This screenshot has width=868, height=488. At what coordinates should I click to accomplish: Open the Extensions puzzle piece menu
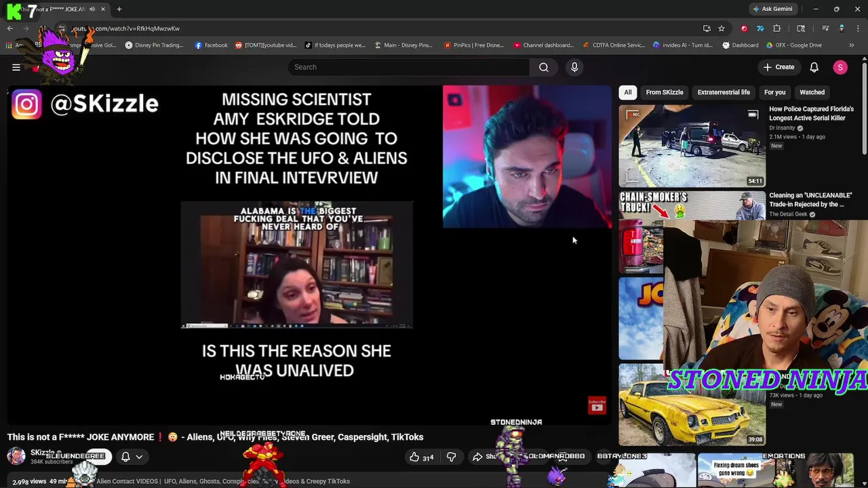point(777,28)
